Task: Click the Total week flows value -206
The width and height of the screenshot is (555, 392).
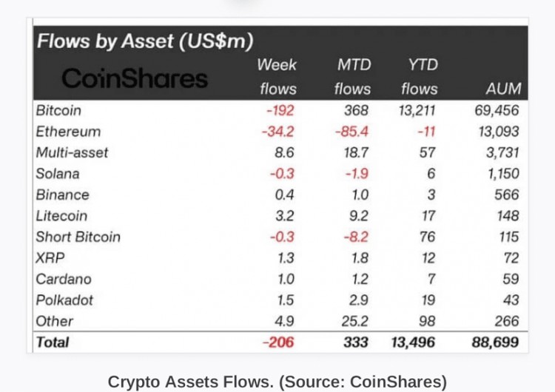Action: [x=279, y=342]
